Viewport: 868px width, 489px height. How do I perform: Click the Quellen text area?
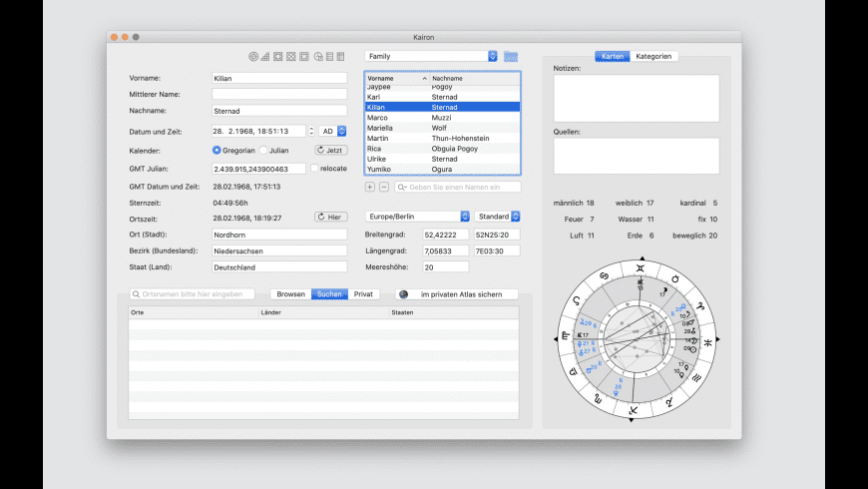coord(637,156)
